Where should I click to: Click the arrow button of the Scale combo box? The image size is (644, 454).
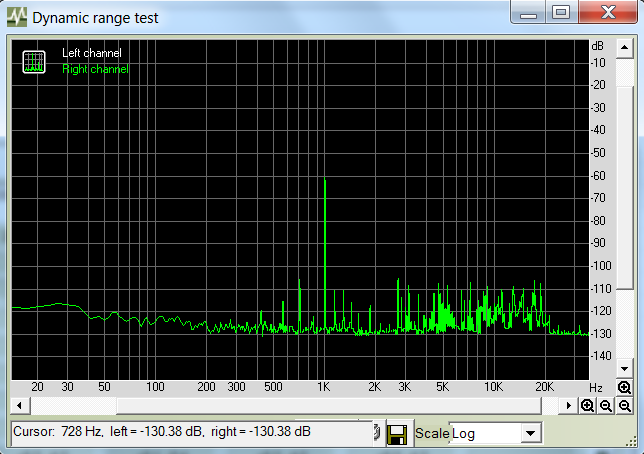pyautogui.click(x=531, y=433)
